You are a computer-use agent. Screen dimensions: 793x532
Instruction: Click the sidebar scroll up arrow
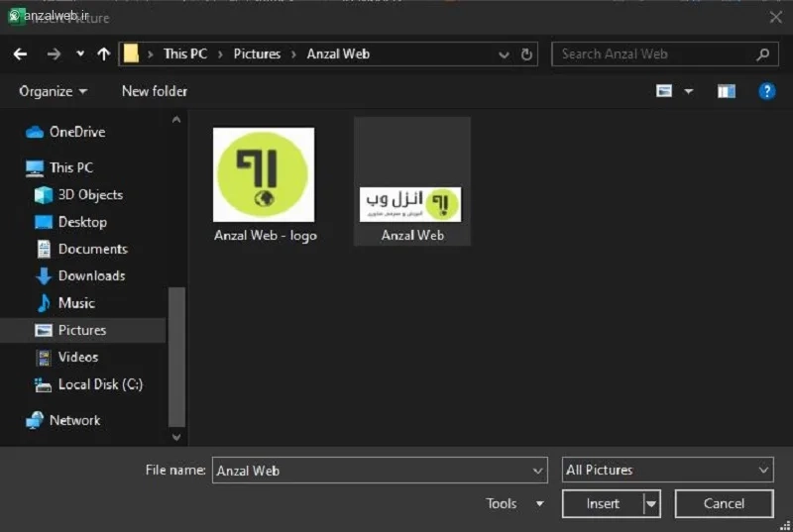click(176, 120)
